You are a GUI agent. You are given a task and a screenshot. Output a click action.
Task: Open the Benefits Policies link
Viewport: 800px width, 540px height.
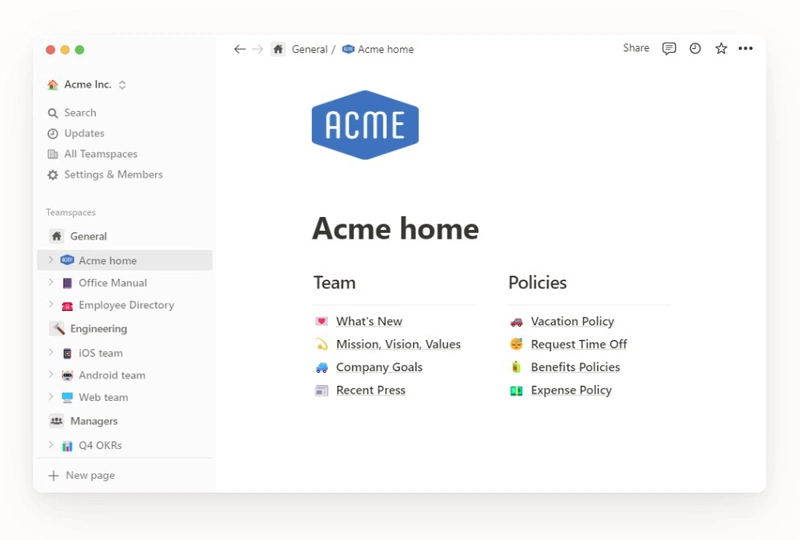click(575, 367)
